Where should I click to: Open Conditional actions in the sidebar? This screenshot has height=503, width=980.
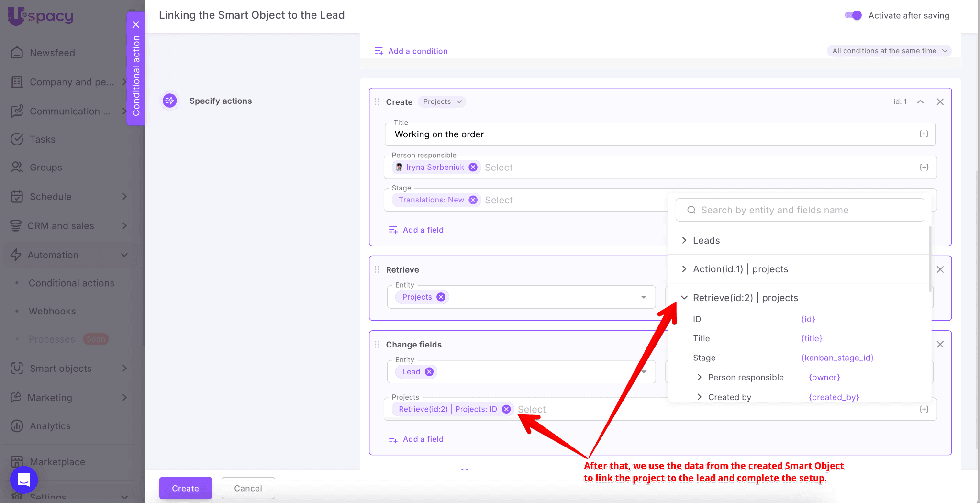click(71, 283)
